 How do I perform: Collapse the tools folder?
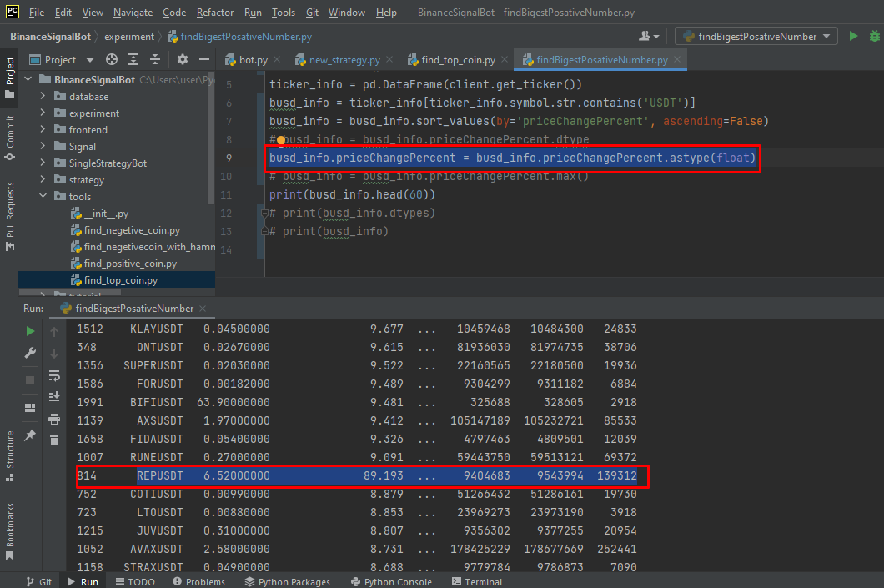(x=43, y=196)
